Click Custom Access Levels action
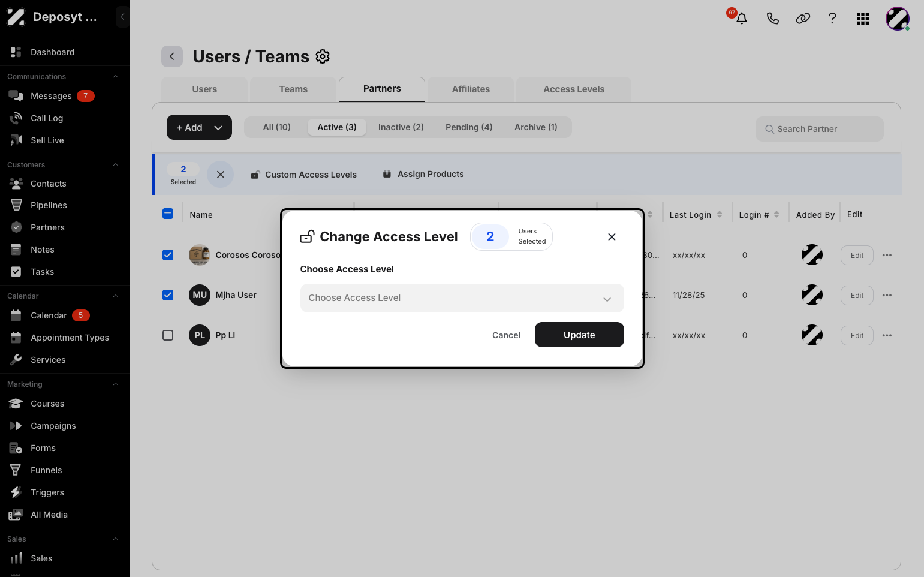Viewport: 924px width, 577px height. pyautogui.click(x=303, y=175)
